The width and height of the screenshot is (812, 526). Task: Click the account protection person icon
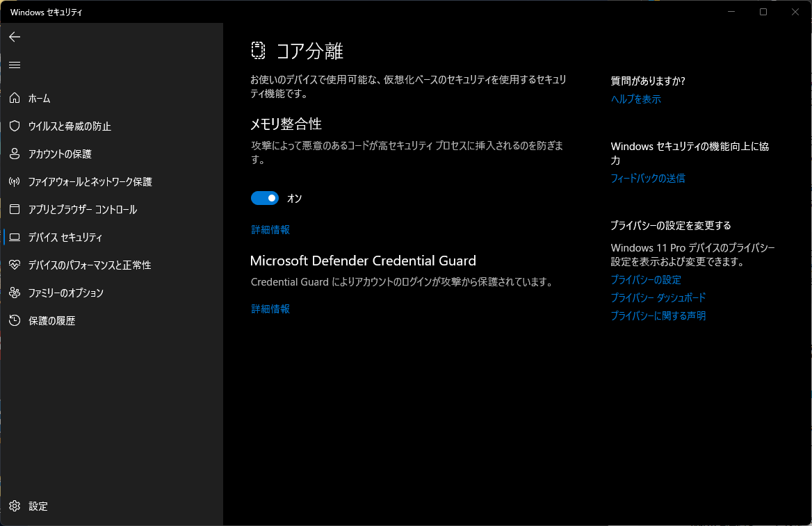point(15,154)
